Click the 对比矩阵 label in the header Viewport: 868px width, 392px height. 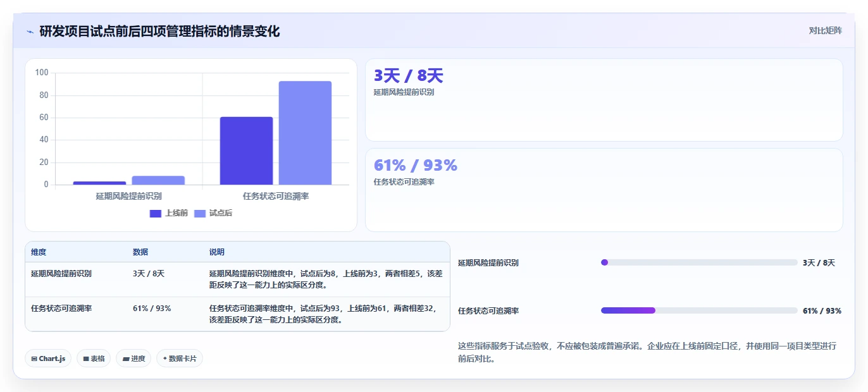click(x=825, y=30)
